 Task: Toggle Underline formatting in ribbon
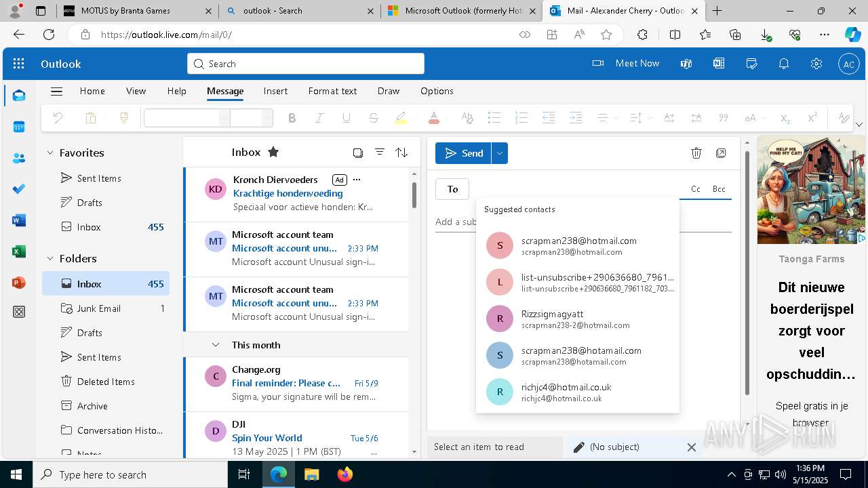[x=347, y=118]
